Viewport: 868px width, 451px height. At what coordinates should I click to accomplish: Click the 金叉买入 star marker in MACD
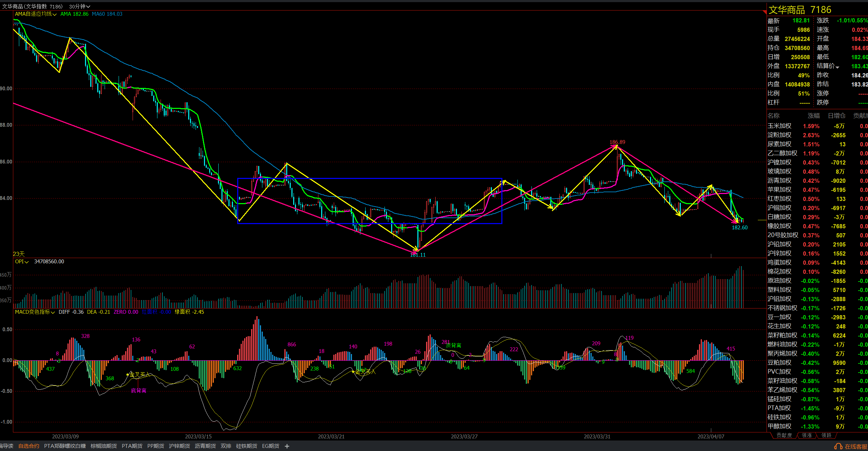[128, 375]
